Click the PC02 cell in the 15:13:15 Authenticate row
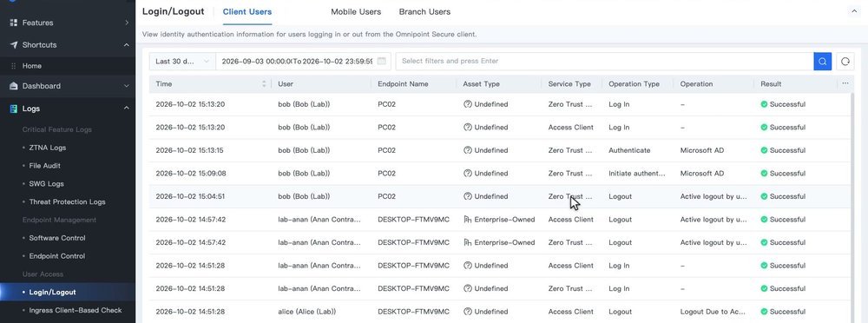The height and width of the screenshot is (323, 868). (x=386, y=150)
